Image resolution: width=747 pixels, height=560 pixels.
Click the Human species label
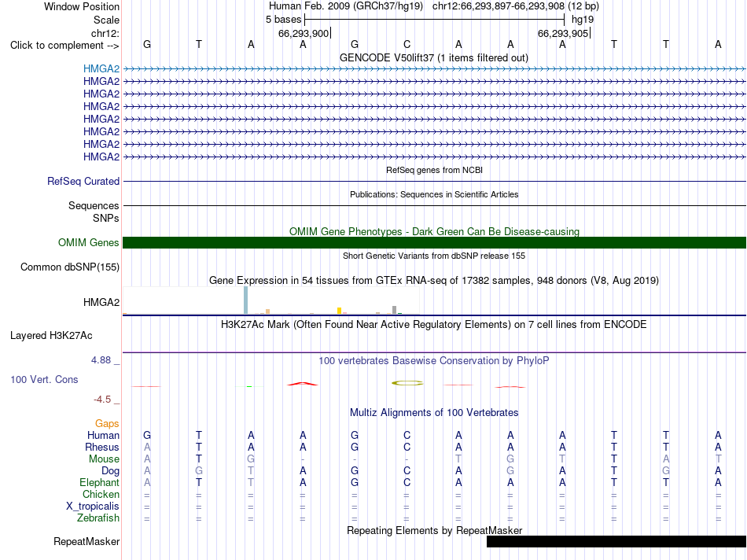click(x=103, y=435)
